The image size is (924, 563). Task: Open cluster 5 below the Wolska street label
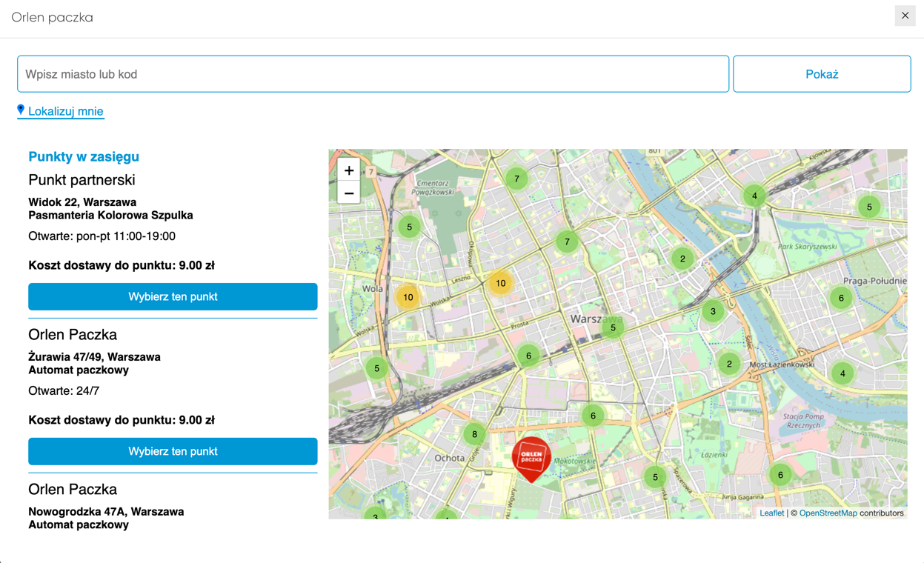pos(376,367)
